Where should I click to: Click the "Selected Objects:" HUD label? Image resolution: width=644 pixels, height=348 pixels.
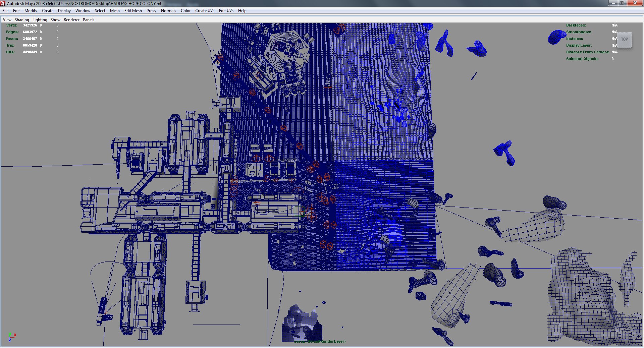582,59
